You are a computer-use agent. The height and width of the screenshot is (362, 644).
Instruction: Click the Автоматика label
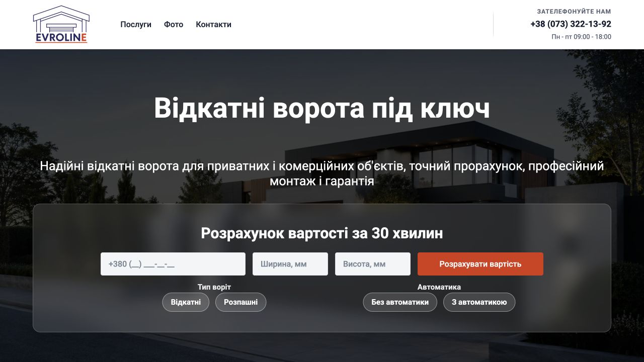click(439, 287)
